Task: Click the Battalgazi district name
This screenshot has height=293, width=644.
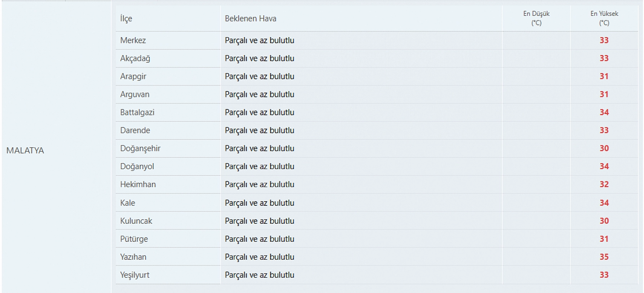Action: (x=137, y=112)
